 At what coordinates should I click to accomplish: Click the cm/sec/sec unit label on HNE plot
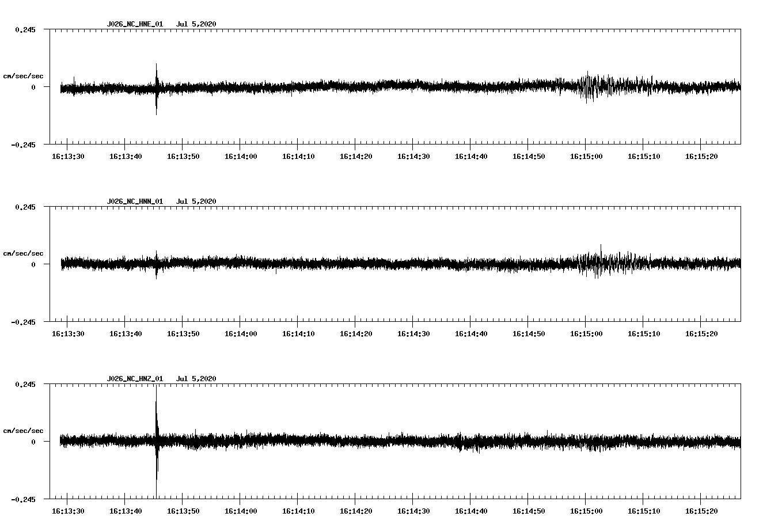pyautogui.click(x=23, y=76)
